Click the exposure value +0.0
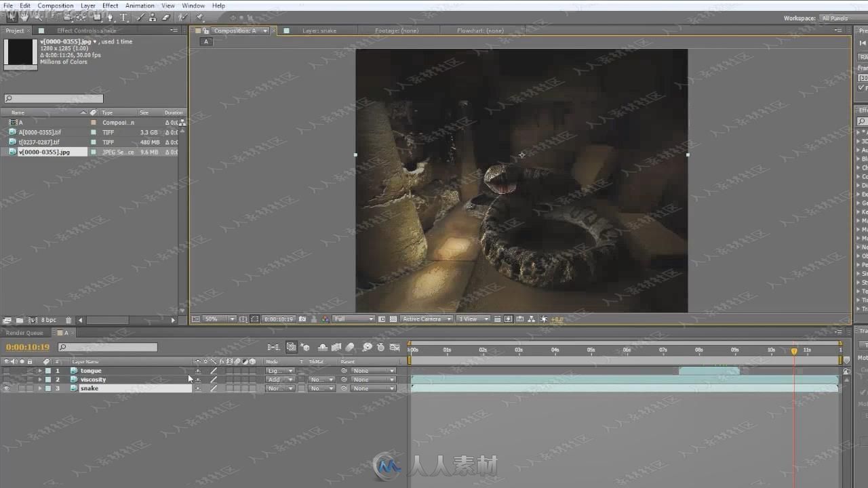Viewport: 868px width, 488px height. tap(557, 319)
